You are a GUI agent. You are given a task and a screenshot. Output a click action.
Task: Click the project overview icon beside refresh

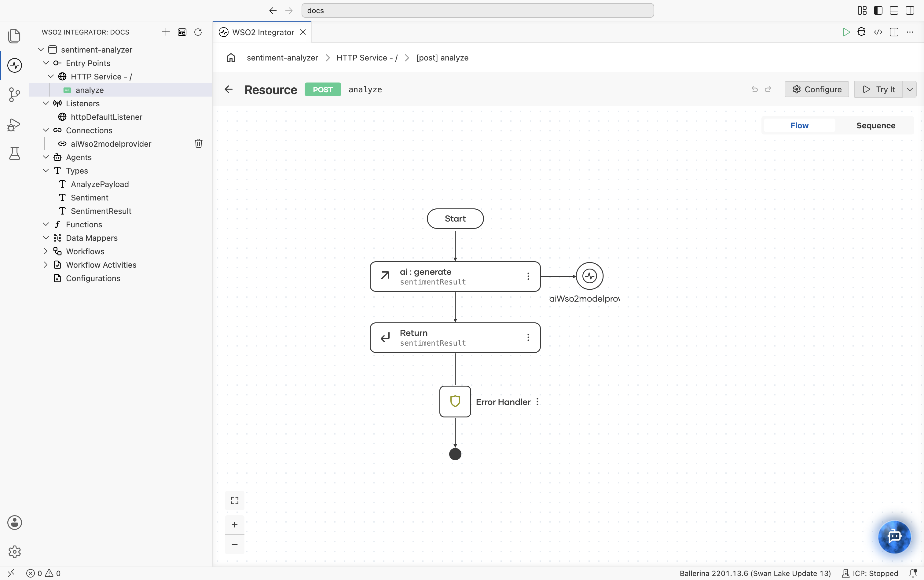point(182,32)
